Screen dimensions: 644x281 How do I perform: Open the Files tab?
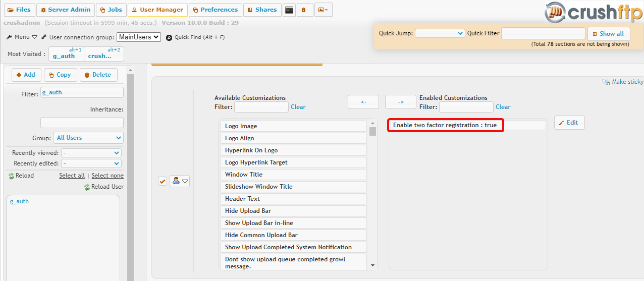[19, 10]
